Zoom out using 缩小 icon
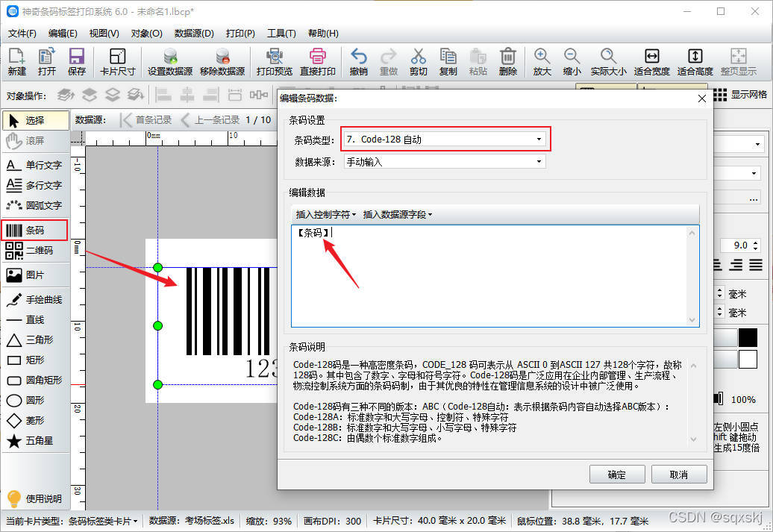 (x=572, y=62)
